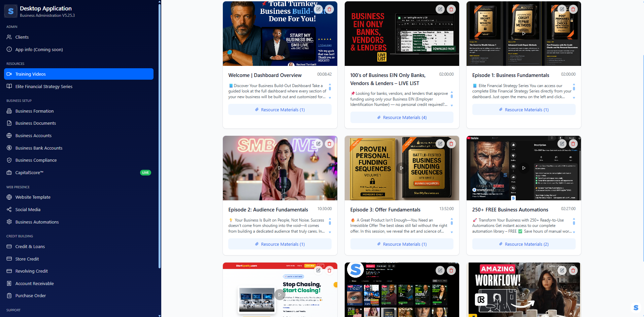Delete Episode 3: Offer Fundamentals video
The image size is (644, 317).
[451, 144]
